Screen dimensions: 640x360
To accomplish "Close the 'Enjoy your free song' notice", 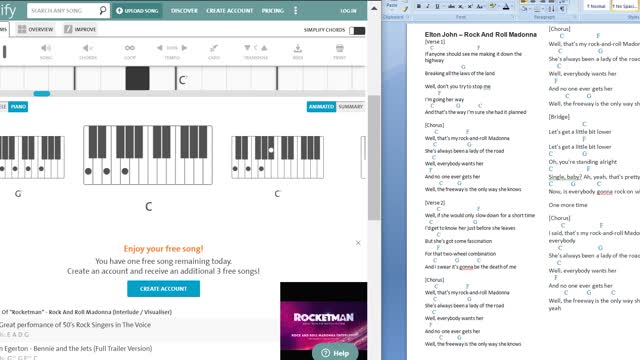I will tap(358, 242).
